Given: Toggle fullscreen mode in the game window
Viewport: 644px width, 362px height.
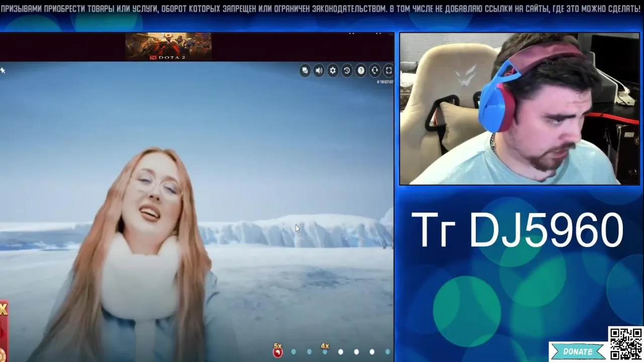Looking at the screenshot, I should (x=388, y=71).
